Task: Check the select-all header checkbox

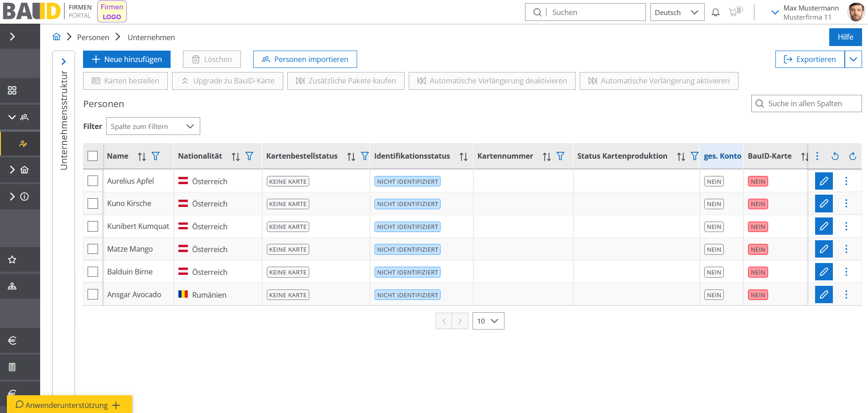Action: point(93,156)
